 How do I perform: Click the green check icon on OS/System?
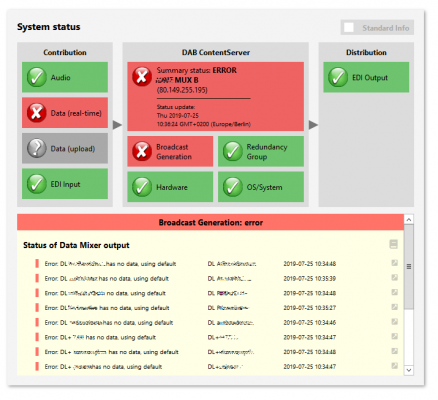click(x=233, y=187)
